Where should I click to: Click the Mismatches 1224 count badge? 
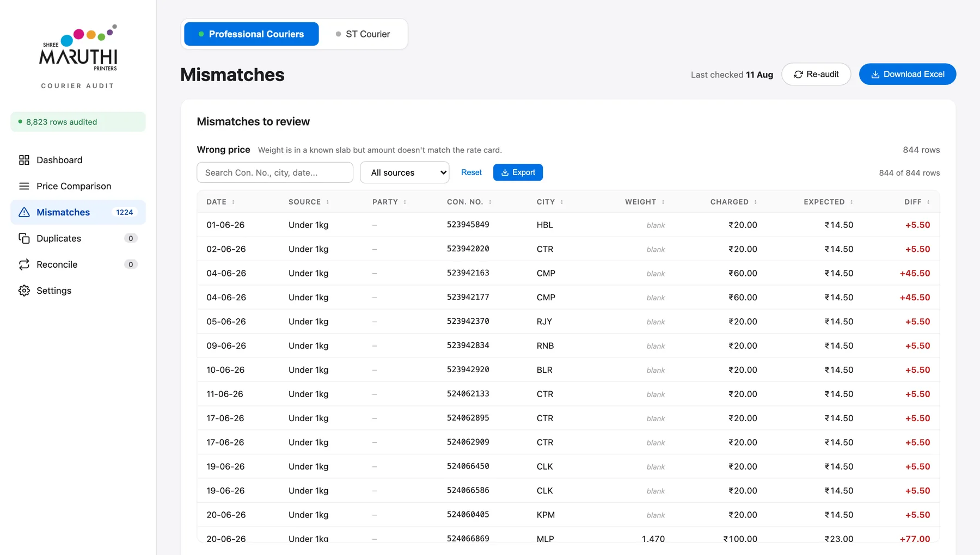pyautogui.click(x=125, y=212)
